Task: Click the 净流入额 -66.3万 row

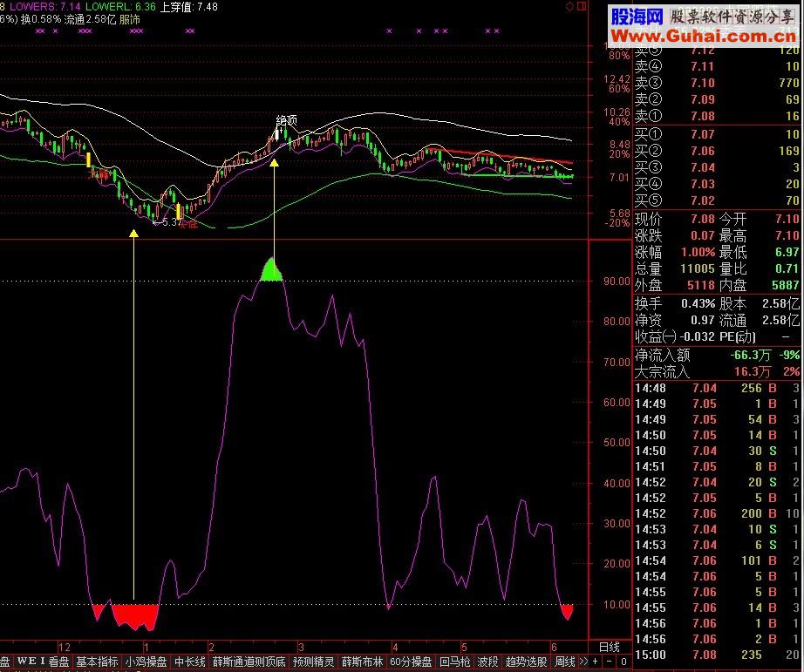Action: coord(717,355)
